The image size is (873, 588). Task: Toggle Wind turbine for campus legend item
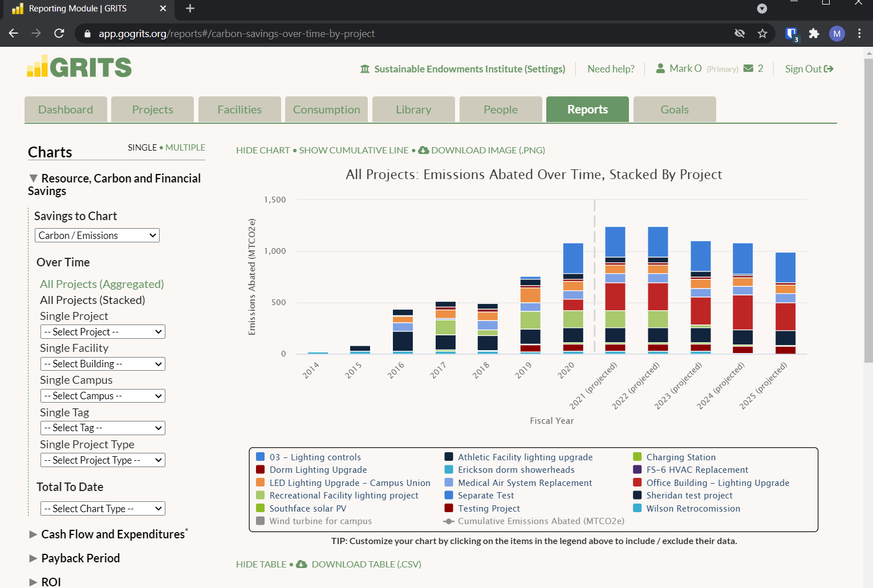[320, 521]
